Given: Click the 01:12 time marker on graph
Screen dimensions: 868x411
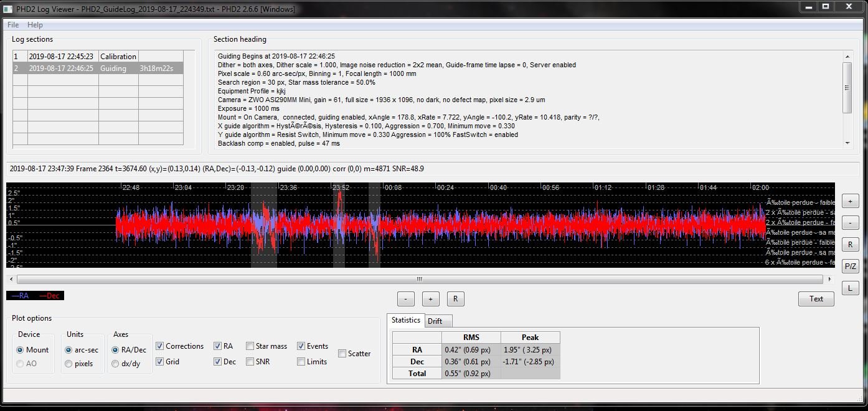Looking at the screenshot, I should (x=603, y=187).
